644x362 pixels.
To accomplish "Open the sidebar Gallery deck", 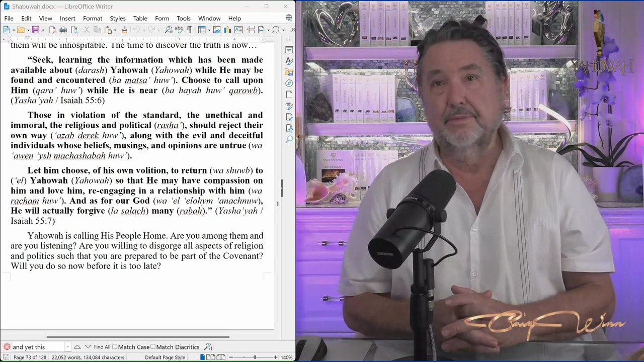I will [x=289, y=72].
